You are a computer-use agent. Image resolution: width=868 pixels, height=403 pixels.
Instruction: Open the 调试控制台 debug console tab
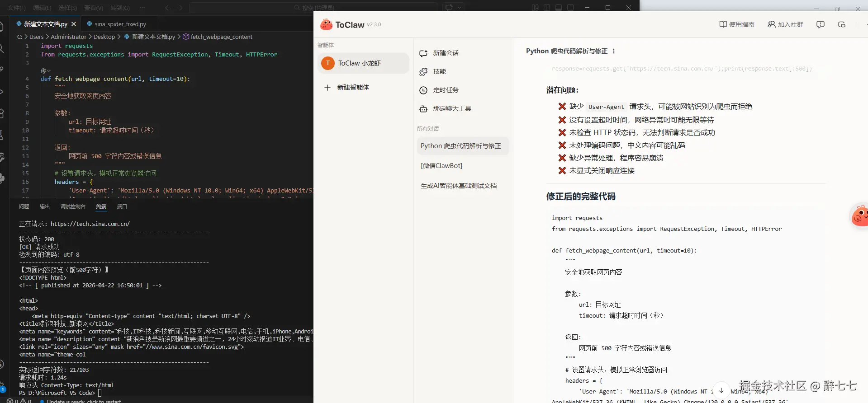click(73, 206)
